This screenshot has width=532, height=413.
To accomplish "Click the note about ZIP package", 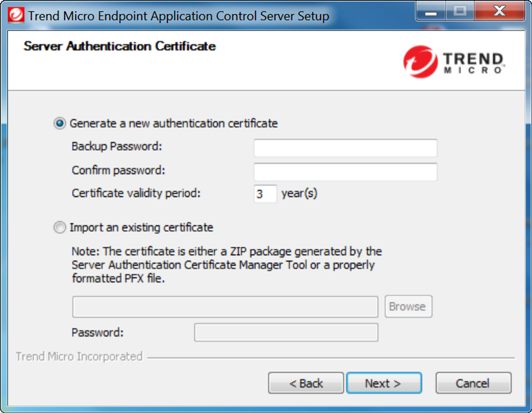I will pyautogui.click(x=226, y=265).
